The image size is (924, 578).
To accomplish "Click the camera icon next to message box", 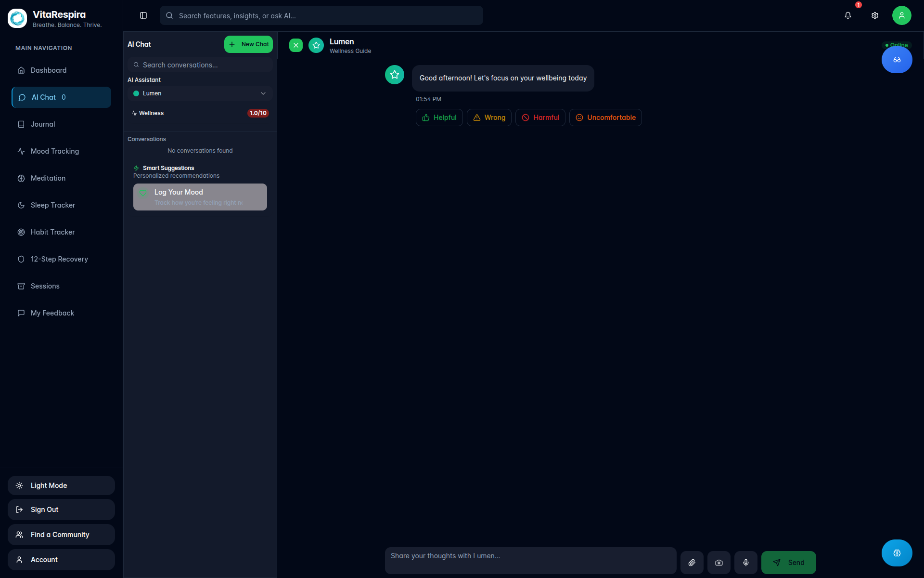I will click(719, 562).
